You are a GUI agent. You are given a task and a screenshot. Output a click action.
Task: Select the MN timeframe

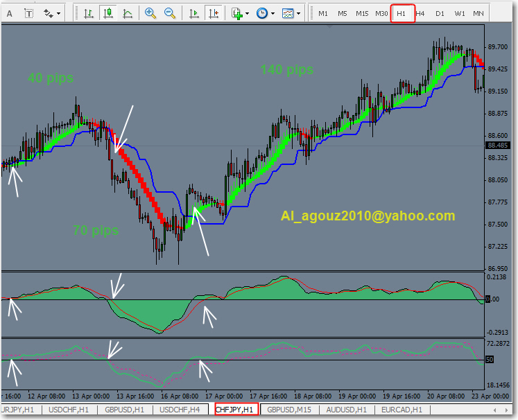[478, 14]
